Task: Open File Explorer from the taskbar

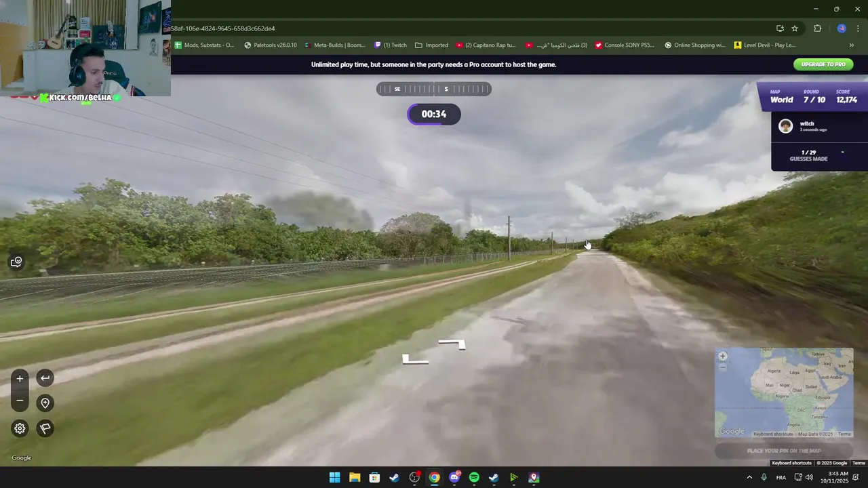Action: [x=355, y=477]
